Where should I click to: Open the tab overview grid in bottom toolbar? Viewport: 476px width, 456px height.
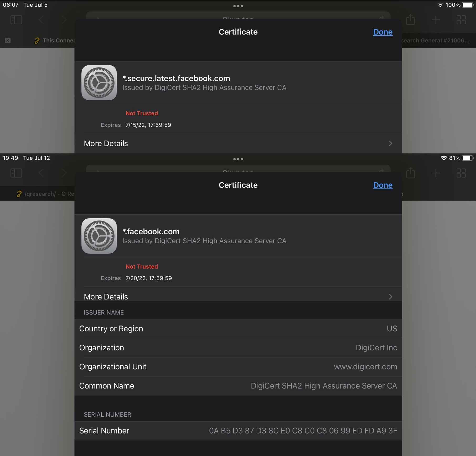461,173
